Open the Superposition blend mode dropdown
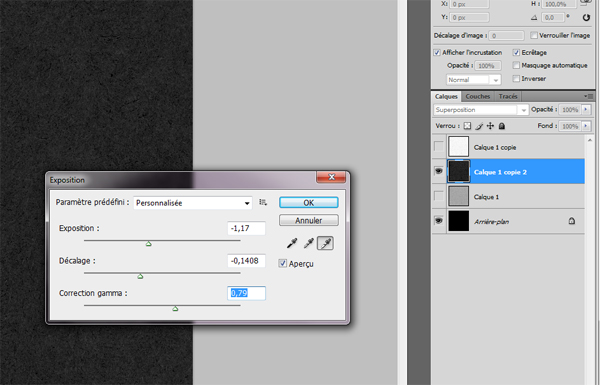 tap(481, 110)
